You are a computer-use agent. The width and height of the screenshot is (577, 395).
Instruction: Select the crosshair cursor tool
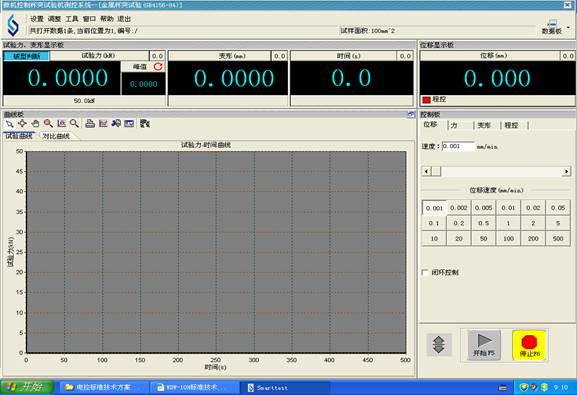[22, 124]
